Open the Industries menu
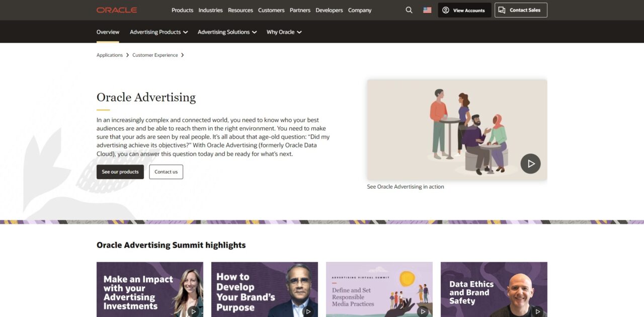The height and width of the screenshot is (317, 644). tap(210, 10)
